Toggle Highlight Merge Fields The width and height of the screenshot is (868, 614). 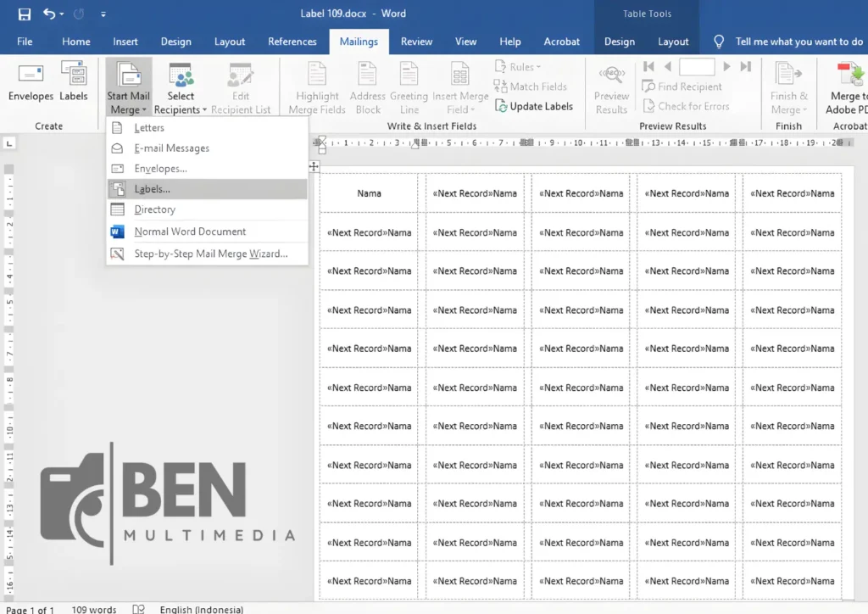(x=316, y=85)
